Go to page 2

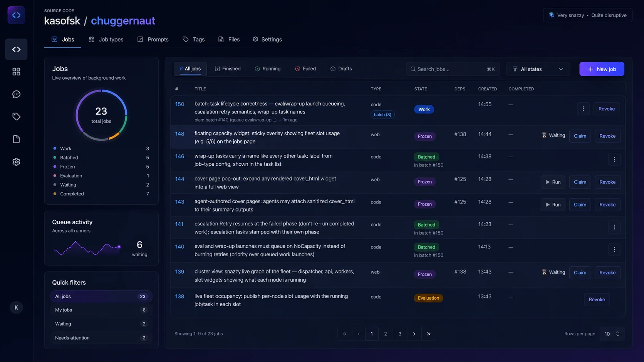click(385, 334)
